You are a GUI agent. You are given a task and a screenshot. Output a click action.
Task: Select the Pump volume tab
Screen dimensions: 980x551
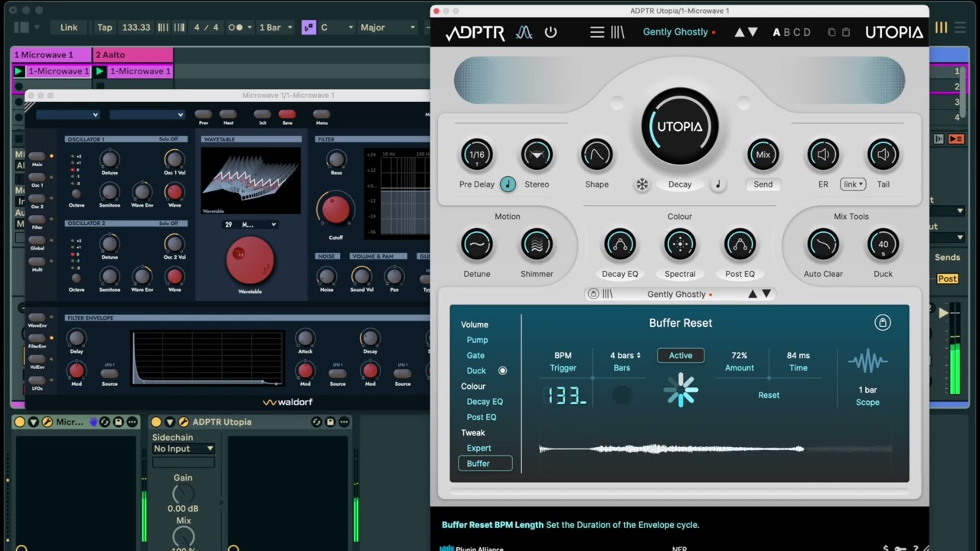coord(477,340)
